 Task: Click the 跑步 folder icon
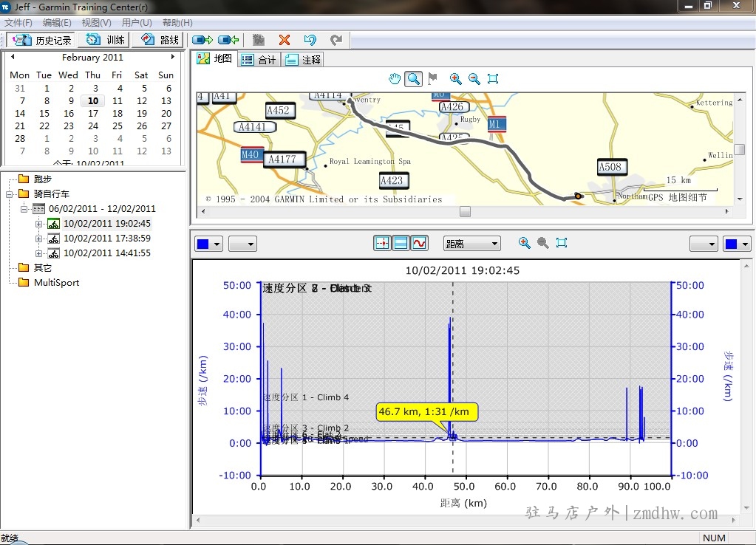(24, 179)
